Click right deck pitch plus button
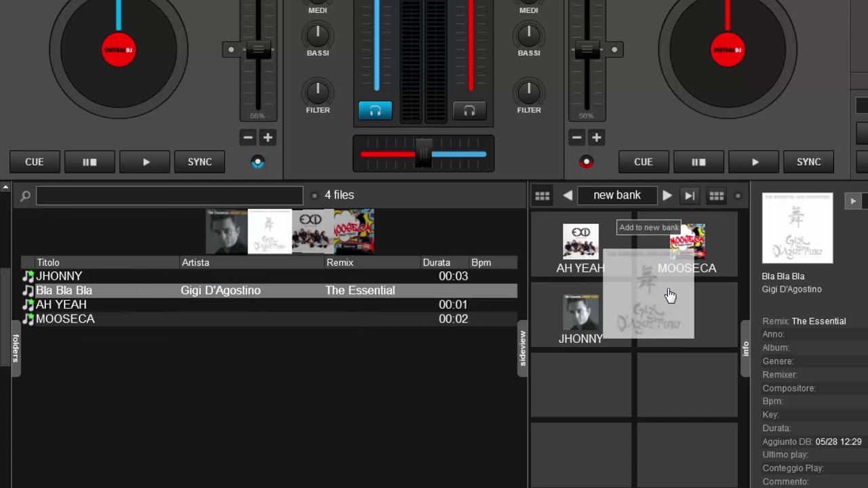Image resolution: width=868 pixels, height=488 pixels. [x=596, y=138]
